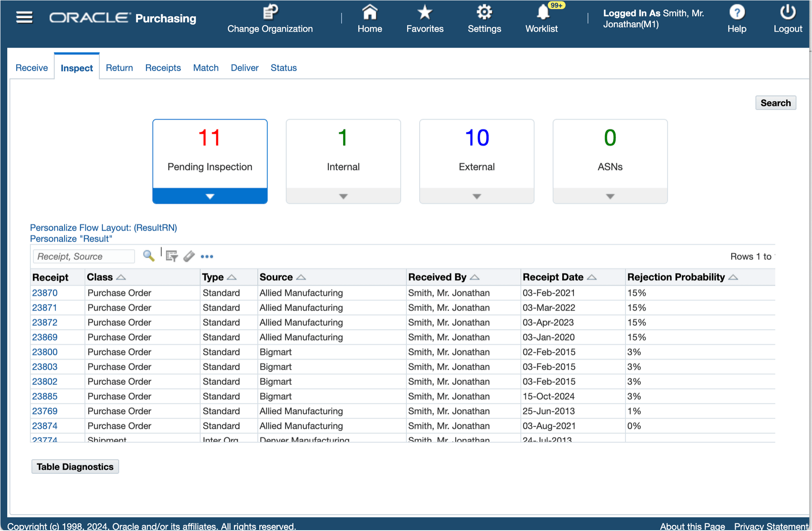The height and width of the screenshot is (531, 812).
Task: Open receipt 23870 link
Action: pyautogui.click(x=45, y=293)
